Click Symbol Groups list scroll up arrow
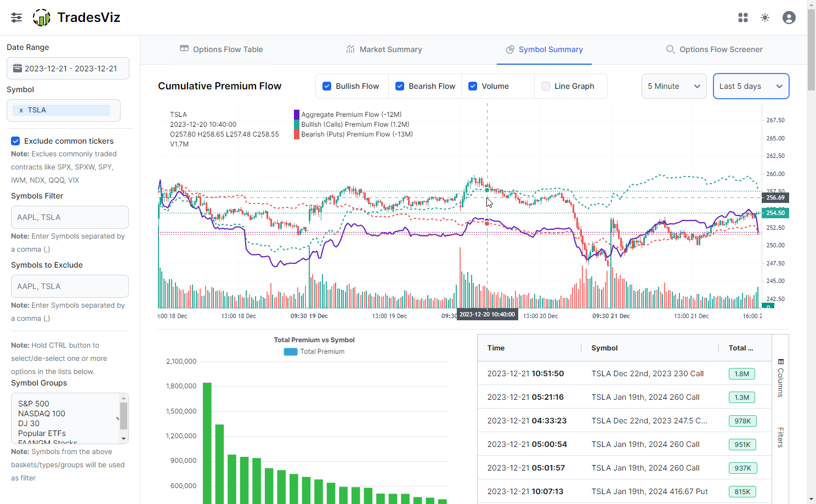The image size is (816, 504). tap(124, 398)
